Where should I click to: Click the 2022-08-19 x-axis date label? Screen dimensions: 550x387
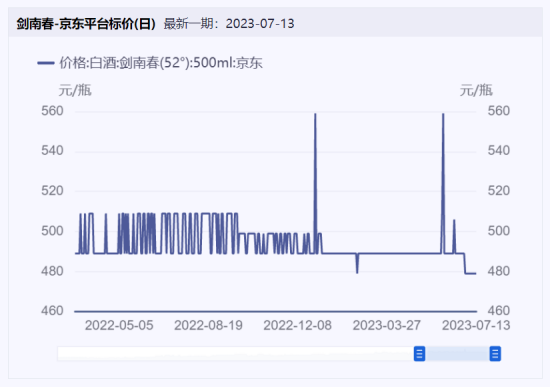[x=208, y=326]
